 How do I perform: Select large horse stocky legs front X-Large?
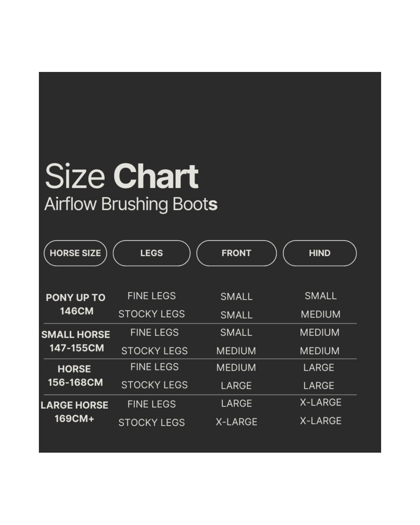[236, 422]
